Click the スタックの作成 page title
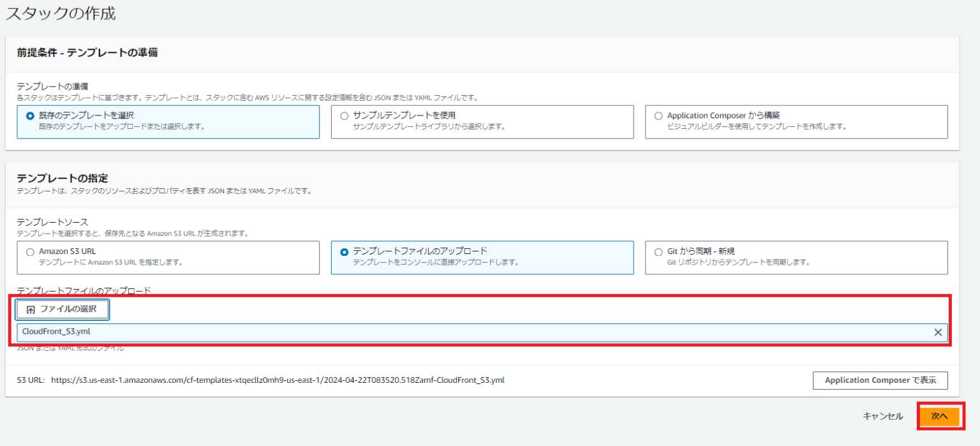The height and width of the screenshot is (446, 980). click(61, 13)
